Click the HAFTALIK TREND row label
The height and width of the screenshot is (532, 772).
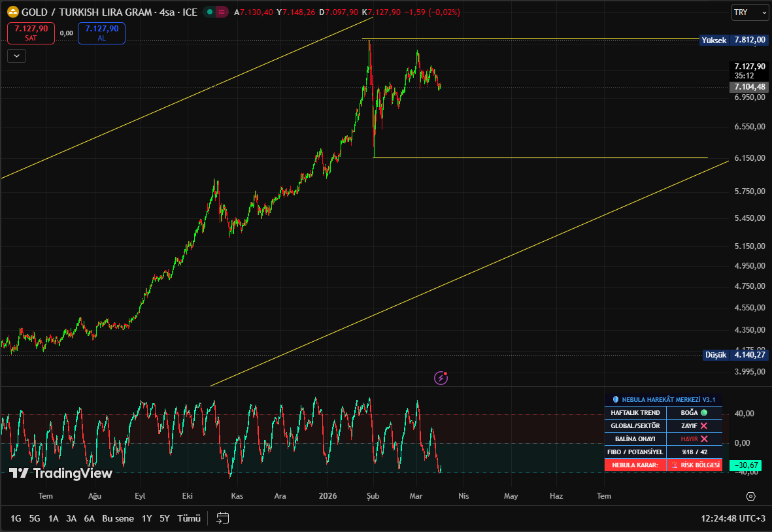[635, 413]
